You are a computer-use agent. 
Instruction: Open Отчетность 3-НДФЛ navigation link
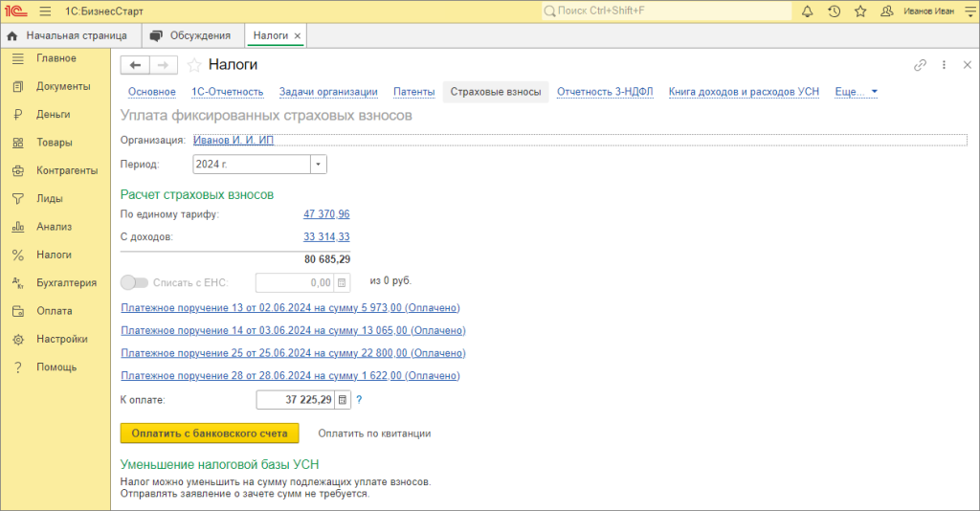tap(605, 92)
